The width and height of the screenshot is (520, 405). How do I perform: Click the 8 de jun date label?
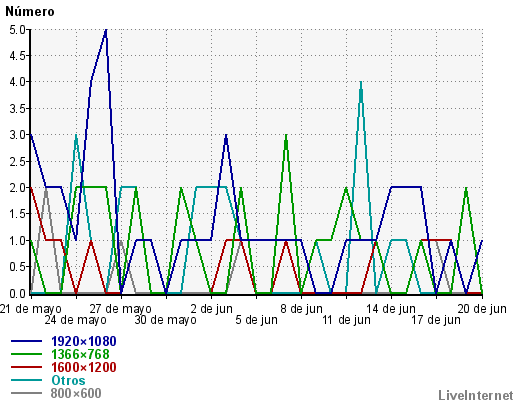click(302, 309)
